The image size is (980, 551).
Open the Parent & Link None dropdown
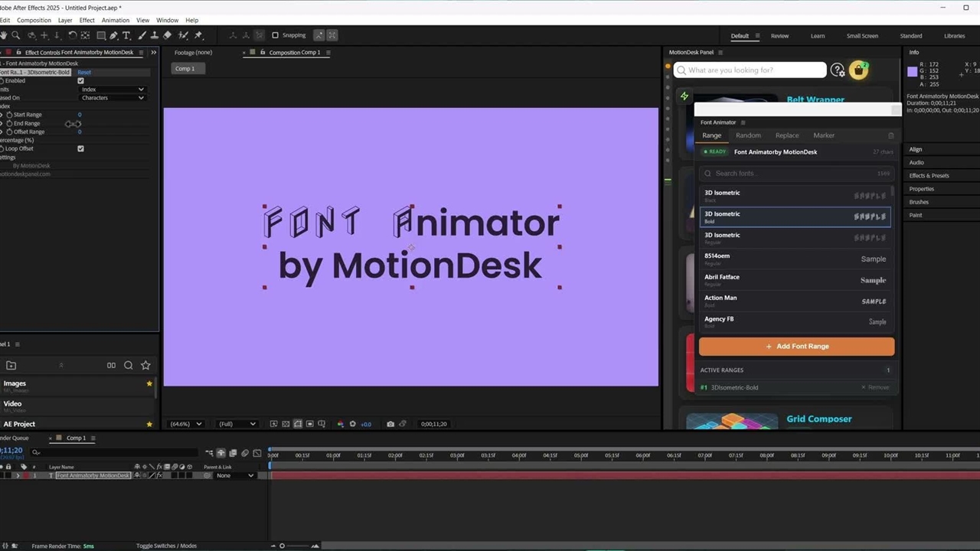[234, 475]
